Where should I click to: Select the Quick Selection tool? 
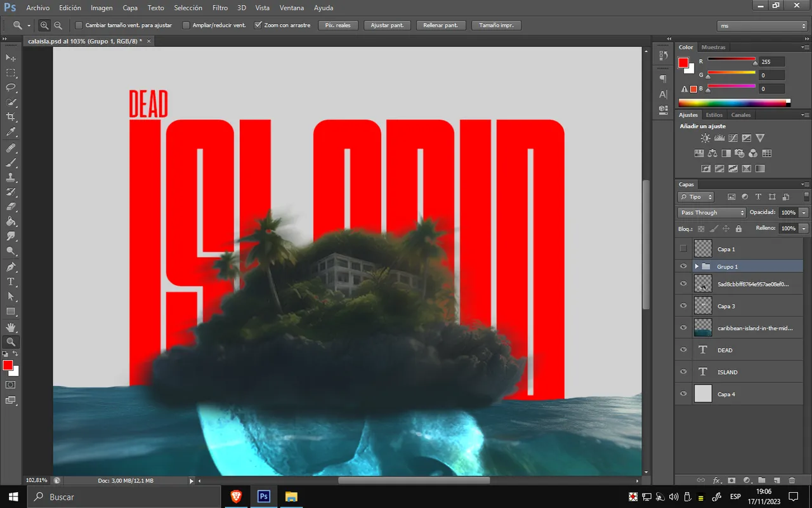[11, 102]
